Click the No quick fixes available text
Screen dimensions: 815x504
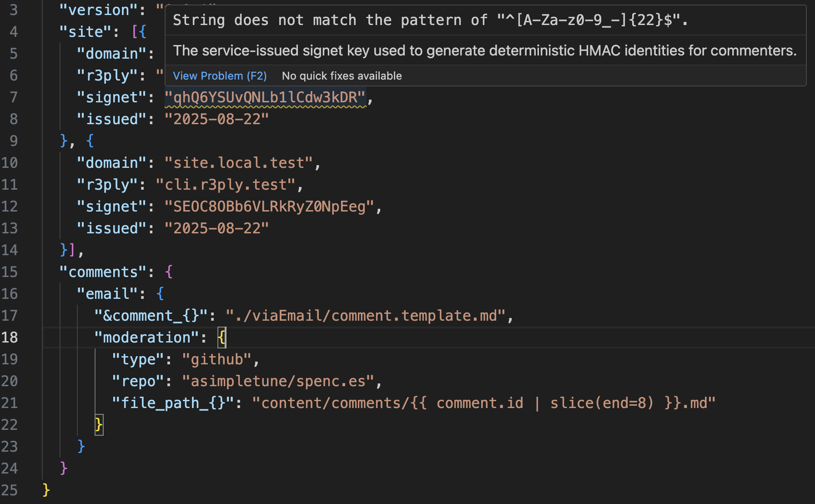[342, 76]
